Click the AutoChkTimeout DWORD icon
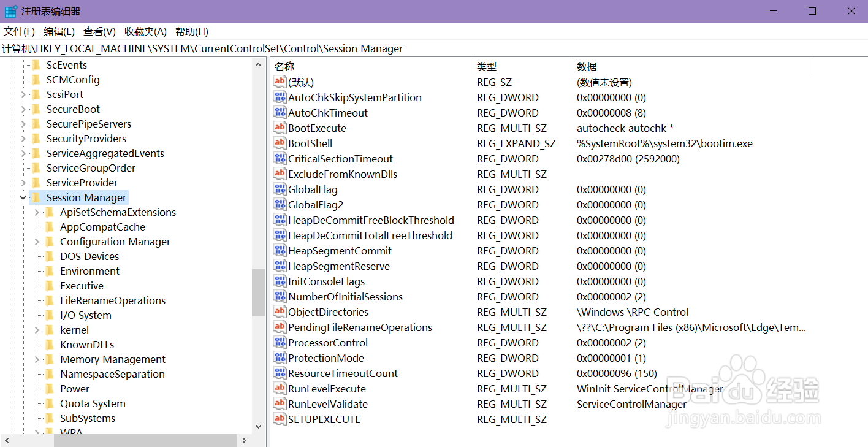 point(280,113)
